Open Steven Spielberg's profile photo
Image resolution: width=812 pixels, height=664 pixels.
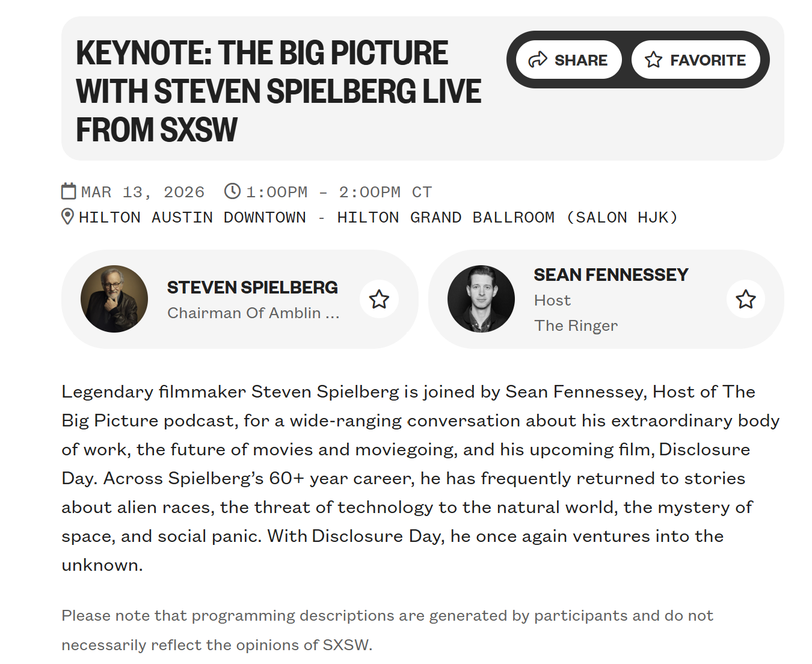[x=114, y=299]
